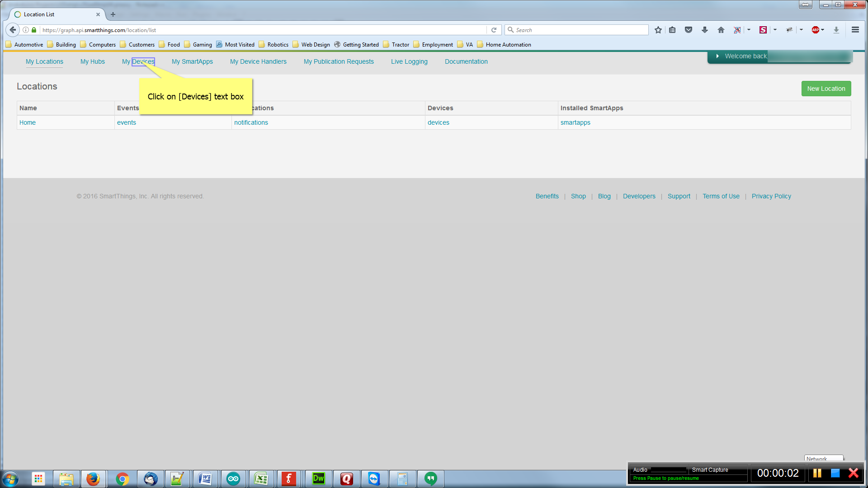Click the Adblock Plus ABP icon
This screenshot has height=488, width=868.
(815, 30)
